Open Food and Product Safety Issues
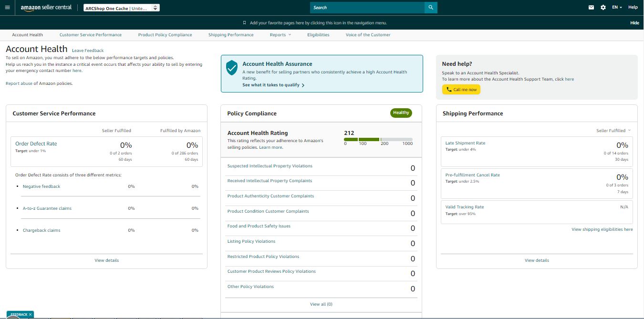This screenshot has height=319, width=644. [259, 226]
